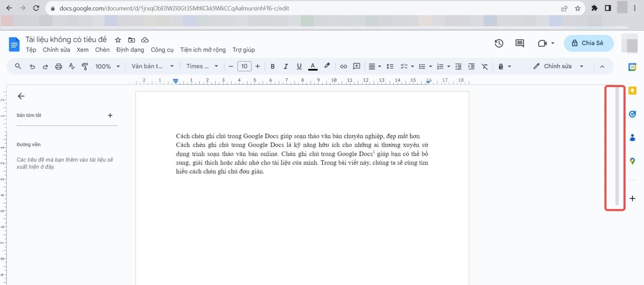
Task: Open Contacts side panel
Action: 632,138
